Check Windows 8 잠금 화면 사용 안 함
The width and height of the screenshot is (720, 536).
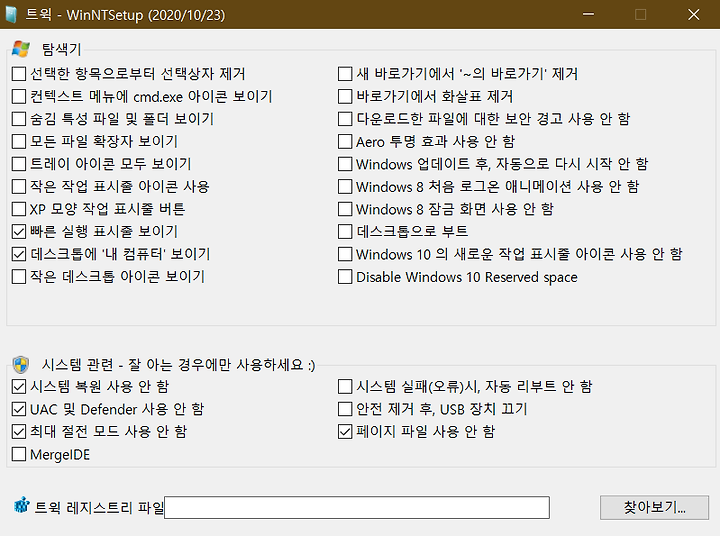[x=345, y=209]
